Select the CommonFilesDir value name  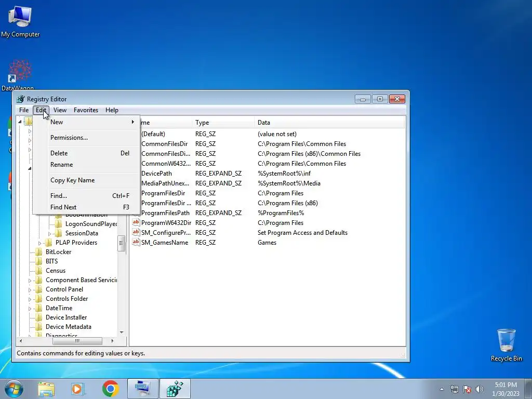pos(164,144)
